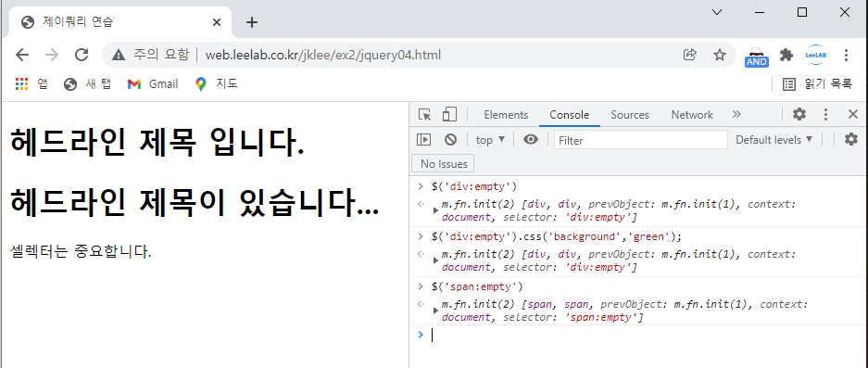Open the DevTools customize menu
This screenshot has width=868, height=368.
point(826,115)
